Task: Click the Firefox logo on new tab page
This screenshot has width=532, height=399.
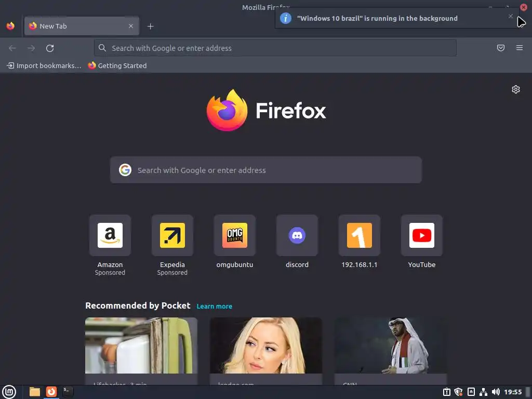Action: point(266,110)
